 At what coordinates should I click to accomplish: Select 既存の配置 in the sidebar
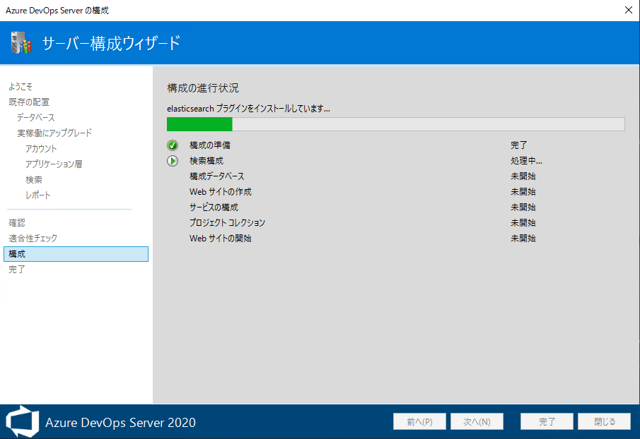click(29, 102)
